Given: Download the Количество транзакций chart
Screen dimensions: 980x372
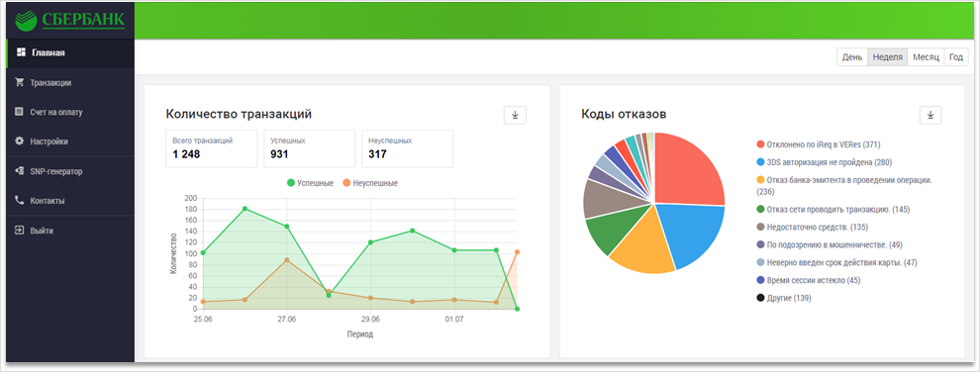Looking at the screenshot, I should (515, 115).
